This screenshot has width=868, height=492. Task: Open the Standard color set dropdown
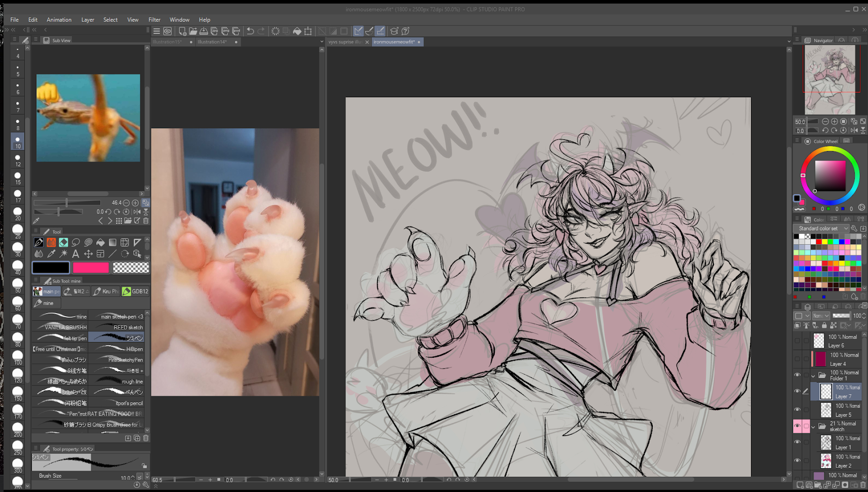845,229
